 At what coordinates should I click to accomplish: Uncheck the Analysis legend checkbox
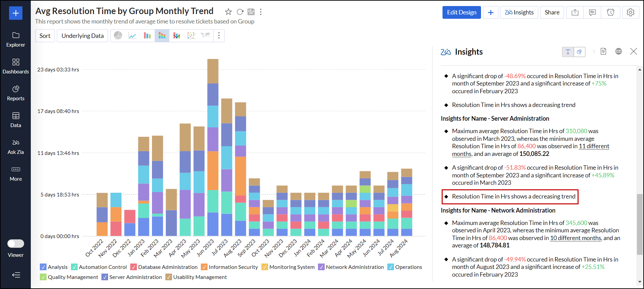(x=43, y=267)
